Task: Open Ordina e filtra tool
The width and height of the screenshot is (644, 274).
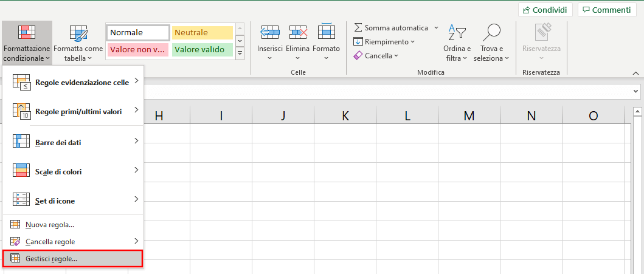Action: coord(457,43)
